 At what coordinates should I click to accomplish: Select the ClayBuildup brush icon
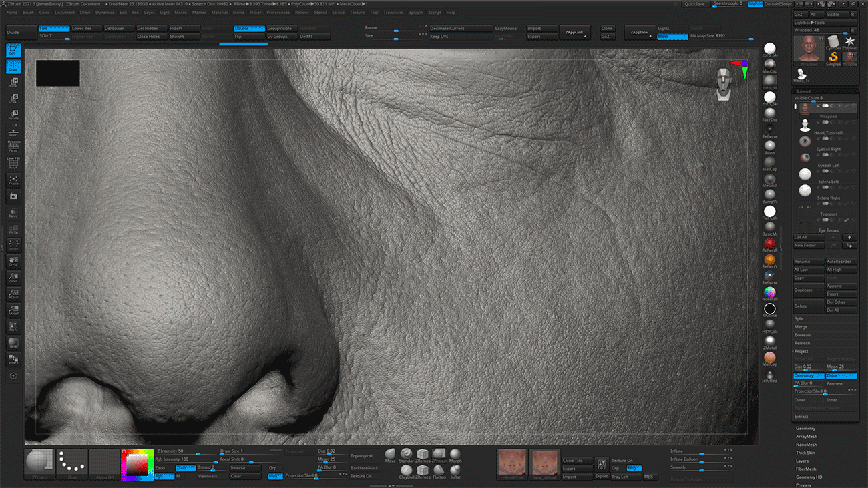tap(407, 471)
